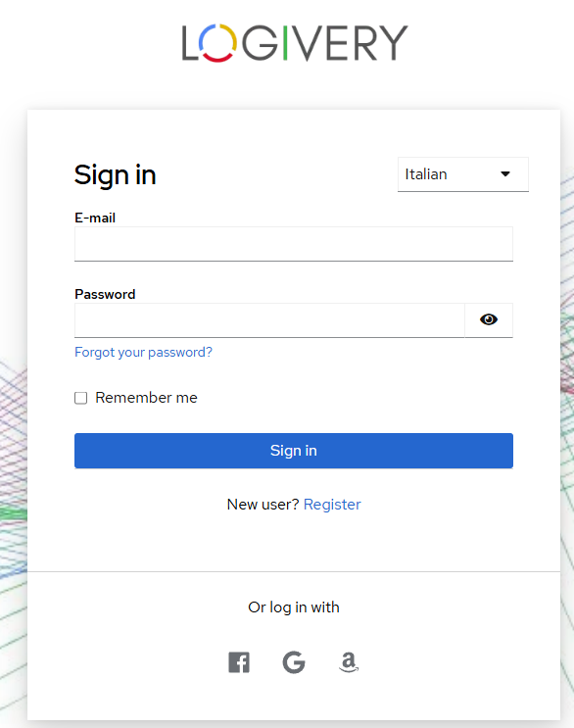The image size is (574, 728).
Task: Click the green letter I in logo
Action: [285, 43]
